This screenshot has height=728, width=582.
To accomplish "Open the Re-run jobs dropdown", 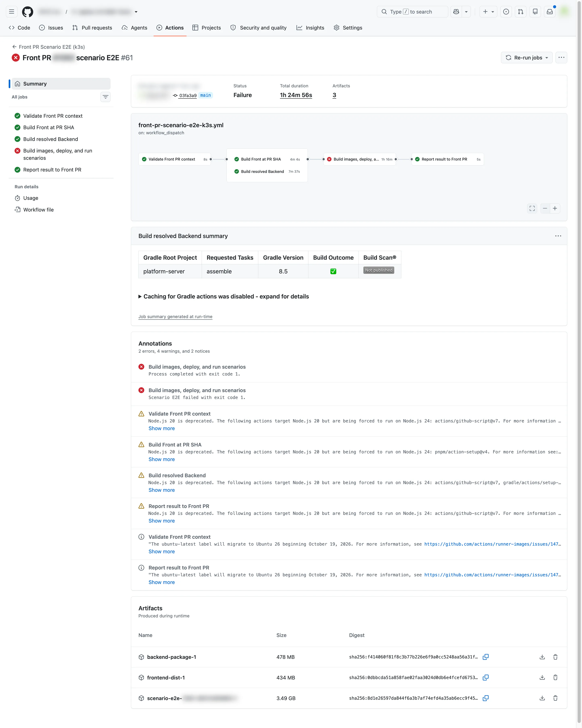I will (x=527, y=58).
